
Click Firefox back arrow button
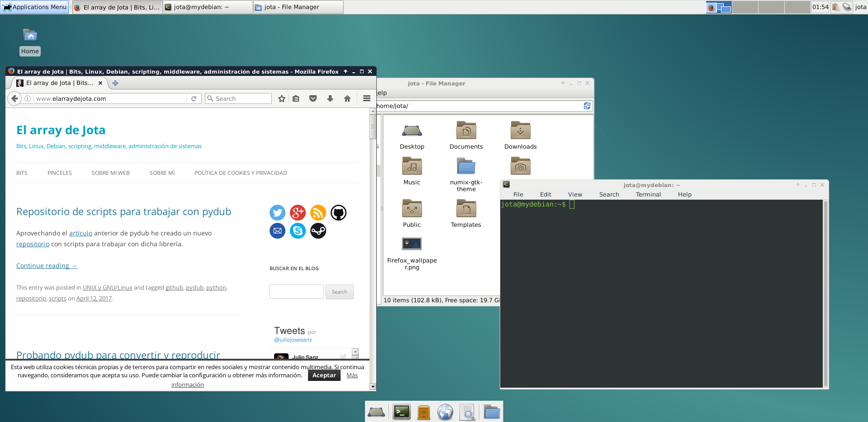coord(14,98)
